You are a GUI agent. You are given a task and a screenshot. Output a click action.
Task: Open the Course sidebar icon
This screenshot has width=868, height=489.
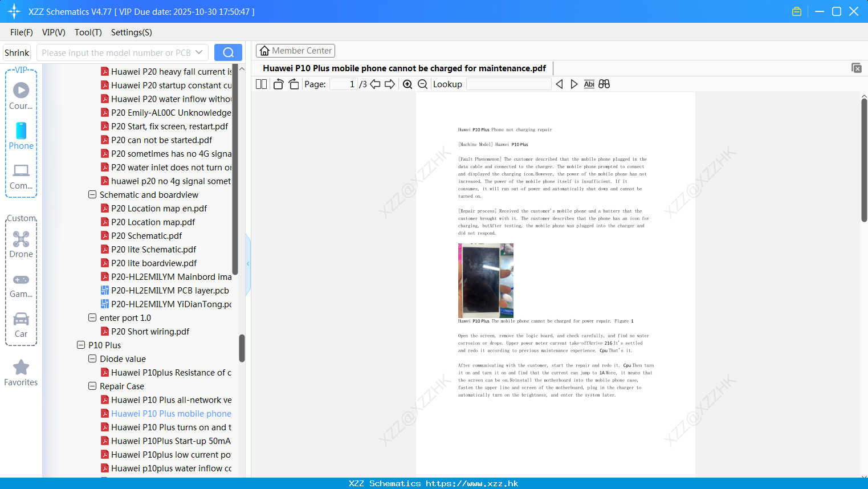21,96
